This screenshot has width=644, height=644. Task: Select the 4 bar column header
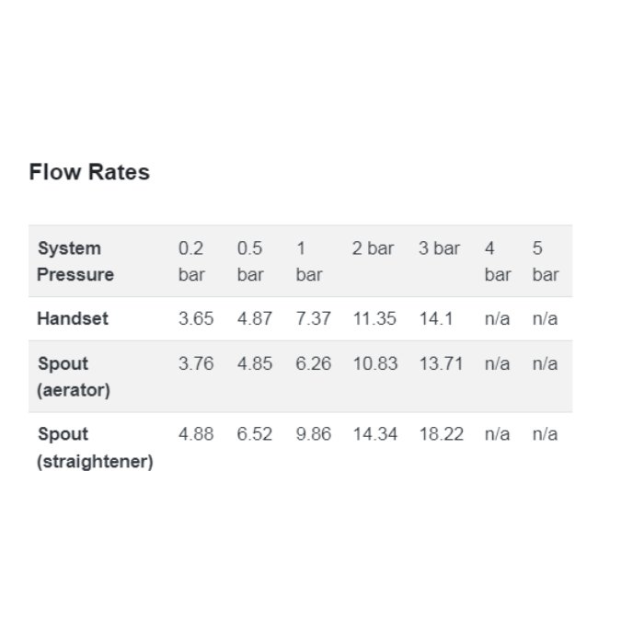[498, 261]
